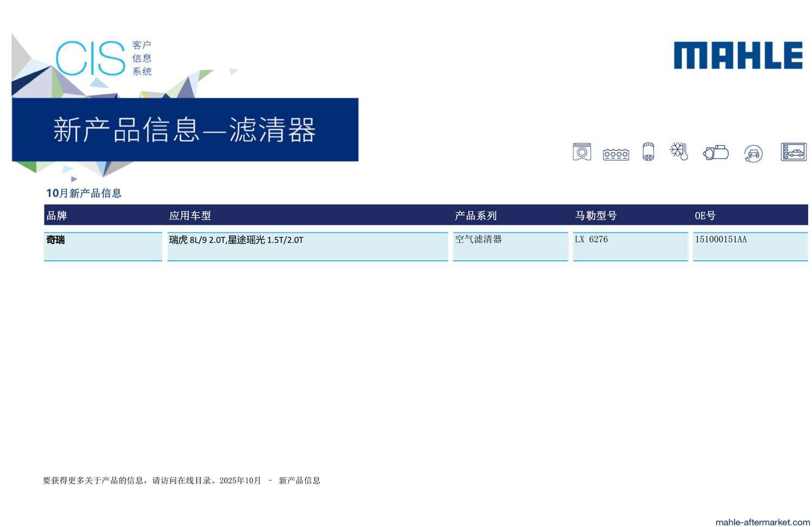The width and height of the screenshot is (812, 527).
Task: Click the snowflake thermometer thermal management icon
Action: coord(679,151)
